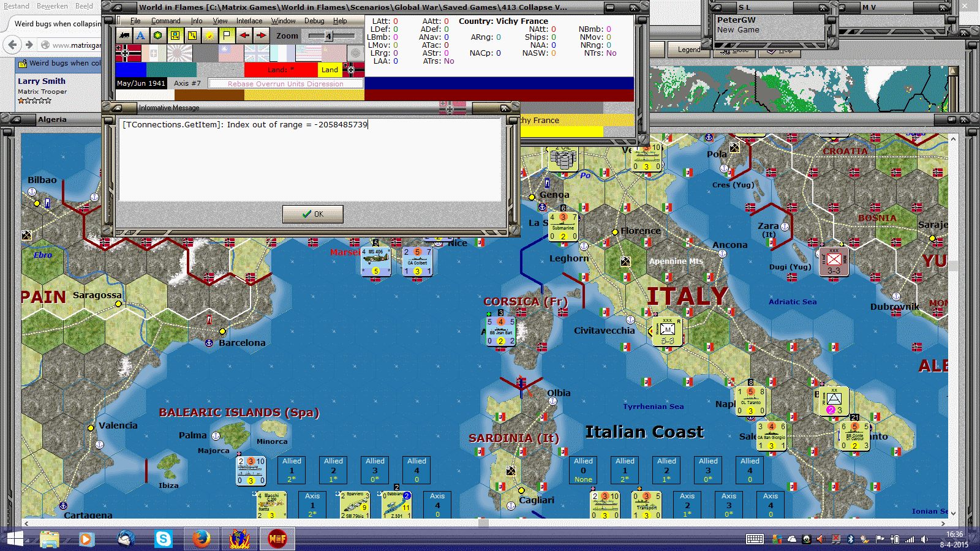Click the HQ unit counter near Civitavecchia
Image resolution: width=980 pixels, height=551 pixels.
[x=668, y=331]
